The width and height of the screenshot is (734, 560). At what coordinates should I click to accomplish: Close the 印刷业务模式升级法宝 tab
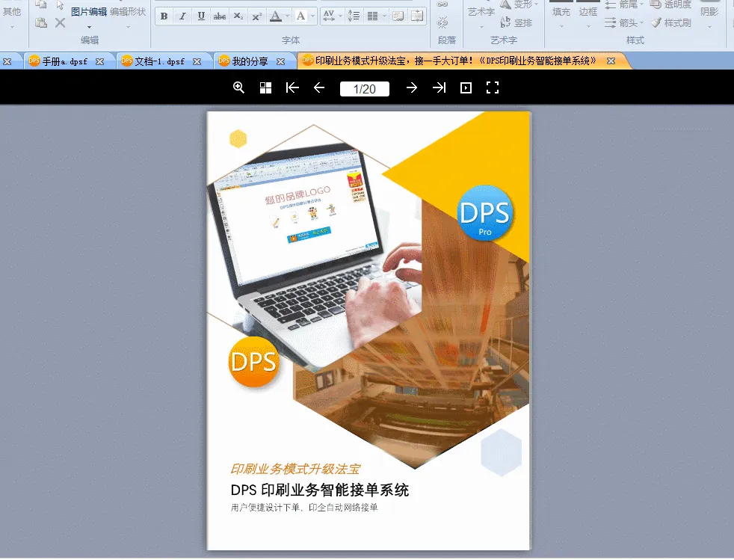pos(611,61)
